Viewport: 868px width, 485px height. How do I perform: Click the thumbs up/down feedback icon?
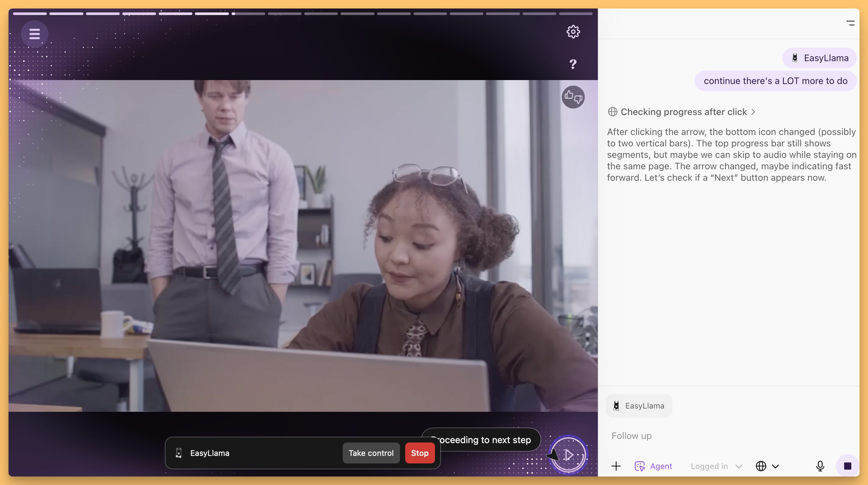[573, 97]
